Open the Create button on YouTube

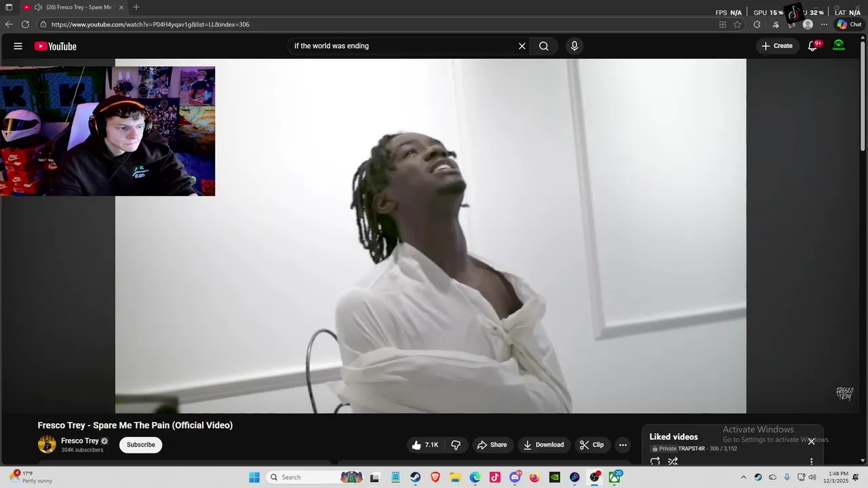[776, 46]
